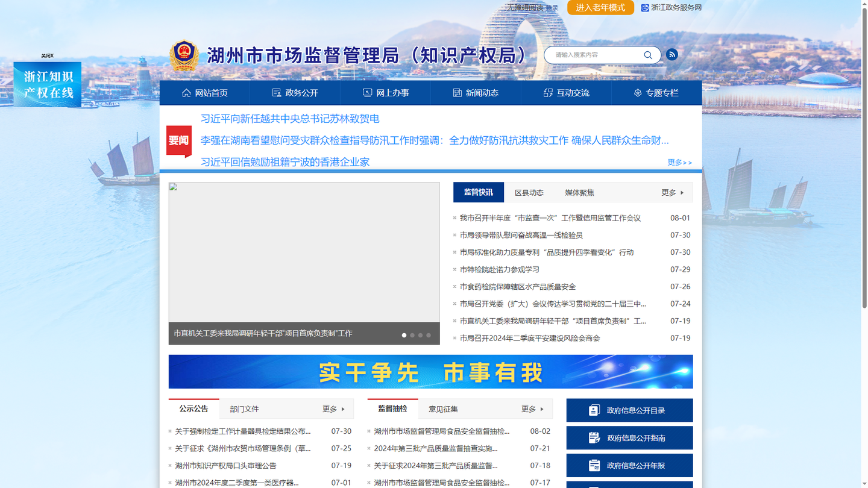Click the 登录 link
The width and height of the screenshot is (868, 488).
click(552, 8)
